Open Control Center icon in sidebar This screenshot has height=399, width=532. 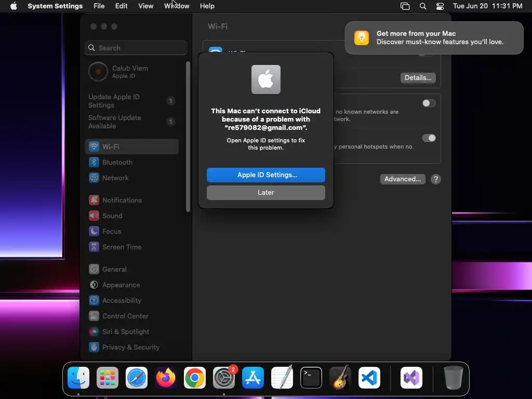point(94,316)
